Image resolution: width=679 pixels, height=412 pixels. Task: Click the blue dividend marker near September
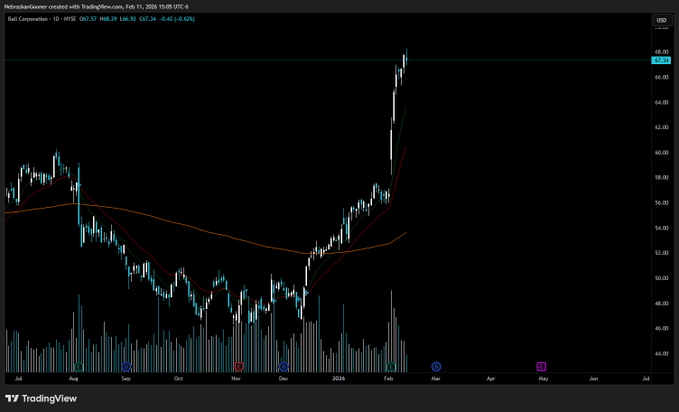(x=126, y=367)
